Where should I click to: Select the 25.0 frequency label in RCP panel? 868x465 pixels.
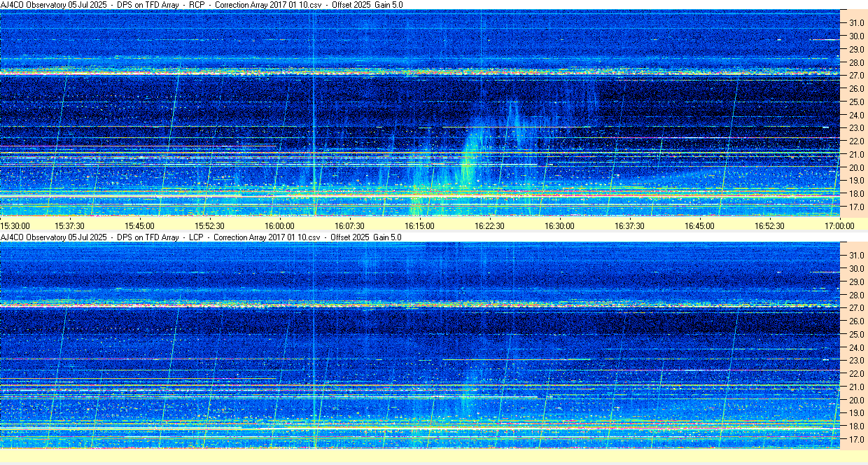[857, 102]
